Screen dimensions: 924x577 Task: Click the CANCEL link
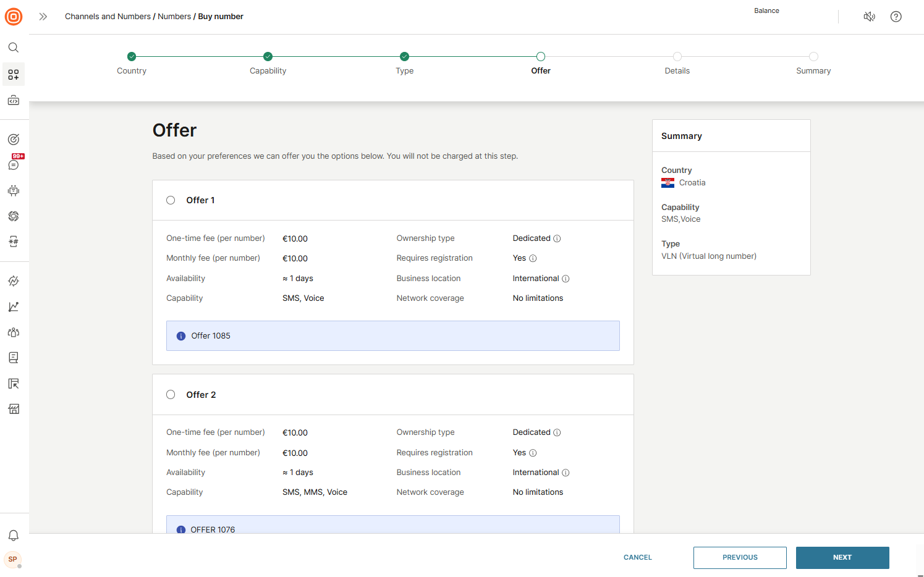coord(637,557)
